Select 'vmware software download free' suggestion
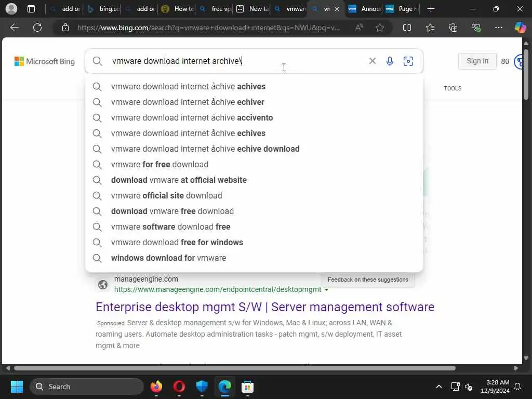532x399 pixels. (x=254, y=227)
